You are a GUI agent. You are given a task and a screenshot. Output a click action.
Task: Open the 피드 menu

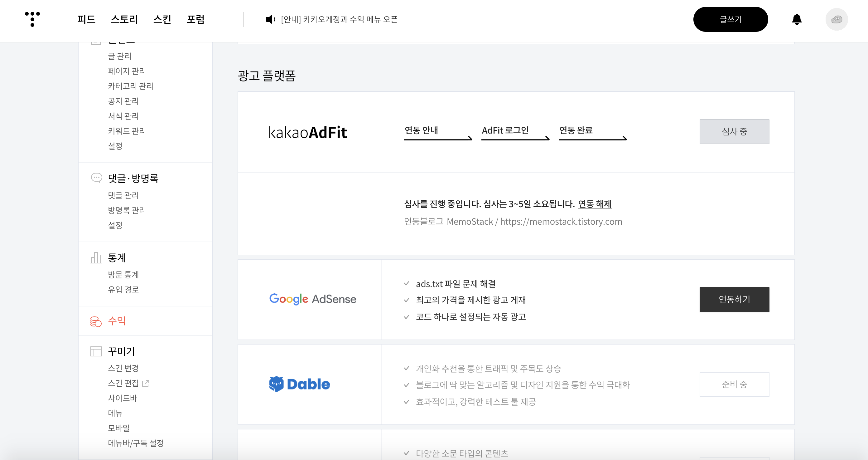pos(86,19)
